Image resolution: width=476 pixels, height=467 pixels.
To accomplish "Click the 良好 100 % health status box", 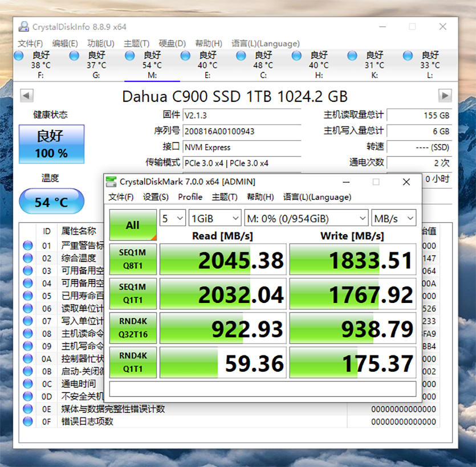I will (51, 145).
